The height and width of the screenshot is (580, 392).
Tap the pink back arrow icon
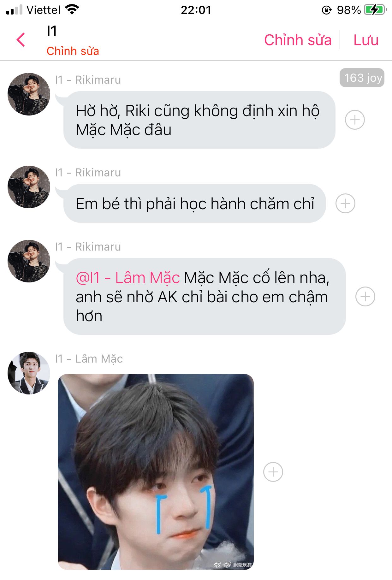pos(21,40)
